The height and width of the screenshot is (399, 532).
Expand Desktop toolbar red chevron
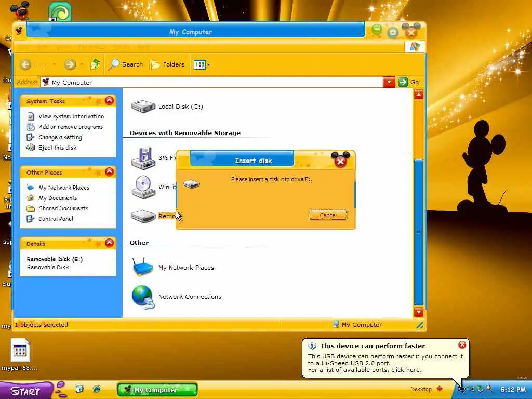click(440, 389)
